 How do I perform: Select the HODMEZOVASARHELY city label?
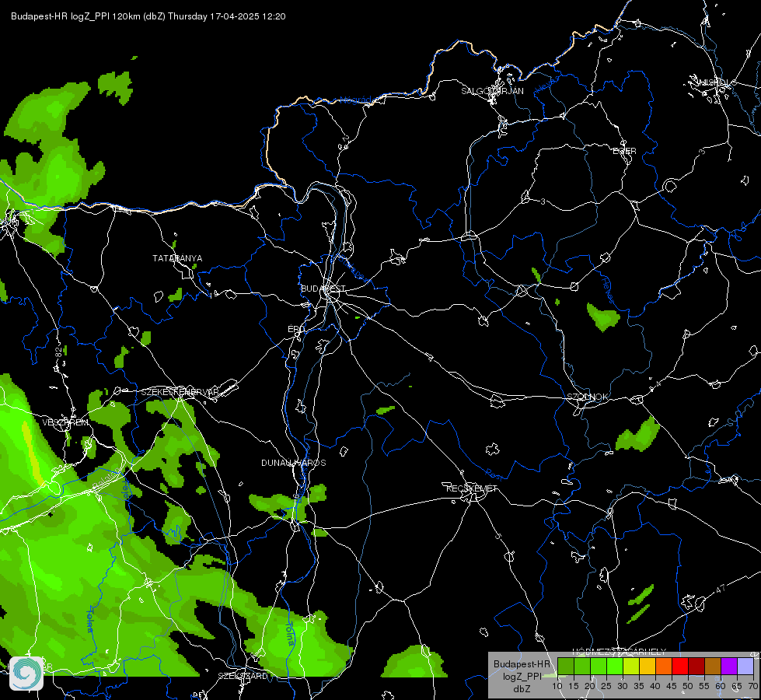tap(619, 652)
